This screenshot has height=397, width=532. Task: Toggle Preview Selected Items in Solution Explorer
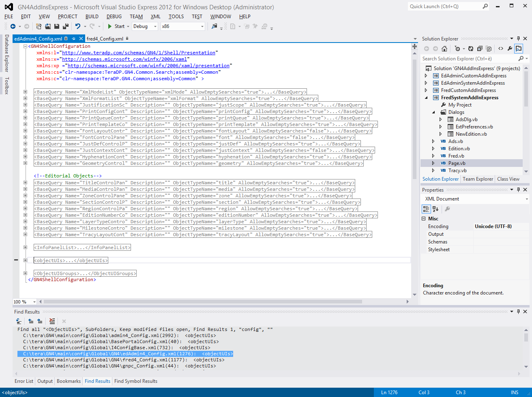(519, 49)
